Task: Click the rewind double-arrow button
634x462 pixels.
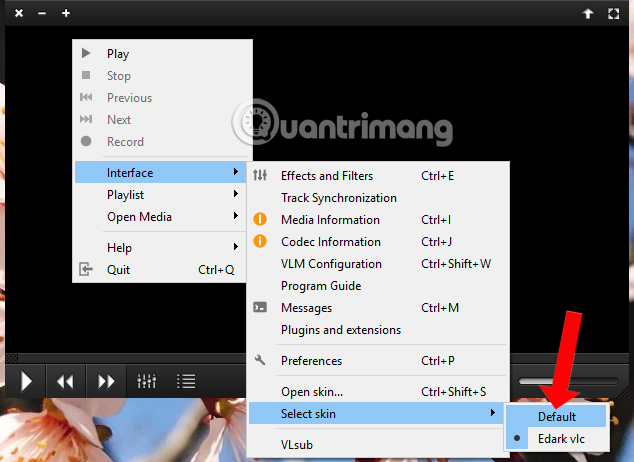Action: coord(66,381)
